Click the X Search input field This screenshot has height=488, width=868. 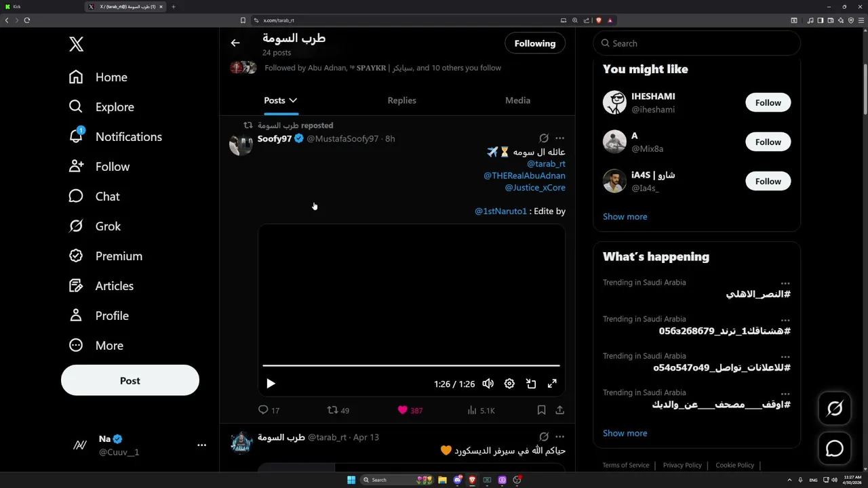pos(697,43)
